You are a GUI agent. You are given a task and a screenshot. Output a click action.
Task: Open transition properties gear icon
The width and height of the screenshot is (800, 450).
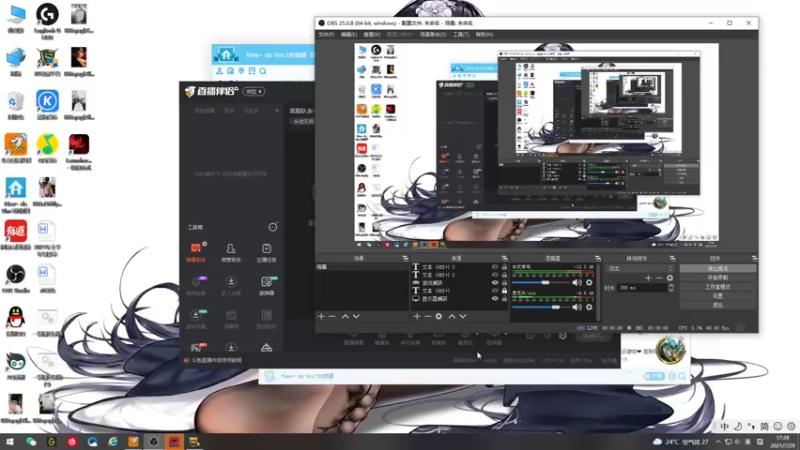[x=670, y=278]
